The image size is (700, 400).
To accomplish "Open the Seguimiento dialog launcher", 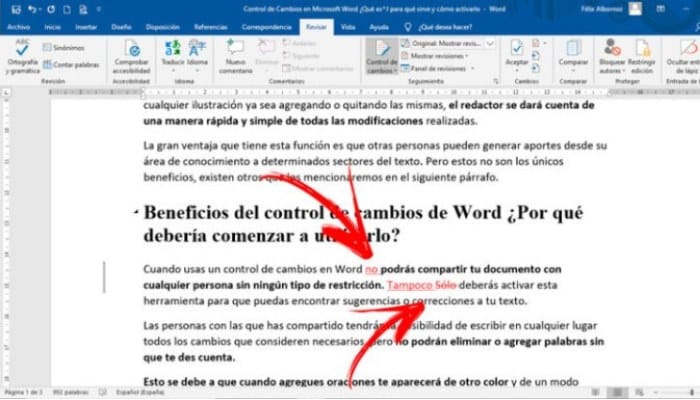I will [496, 81].
